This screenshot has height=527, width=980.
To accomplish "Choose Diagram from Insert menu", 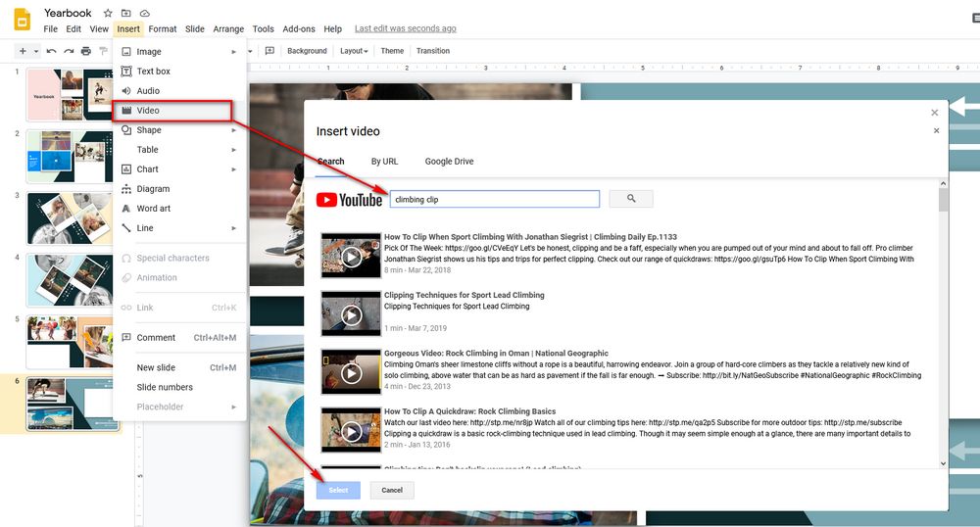I will (x=179, y=189).
